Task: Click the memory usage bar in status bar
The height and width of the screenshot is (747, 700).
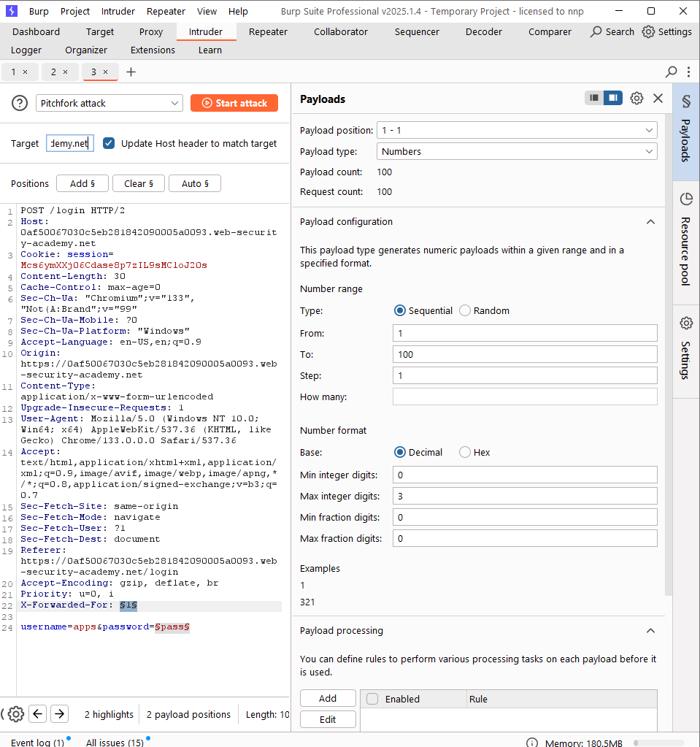Action: click(658, 743)
